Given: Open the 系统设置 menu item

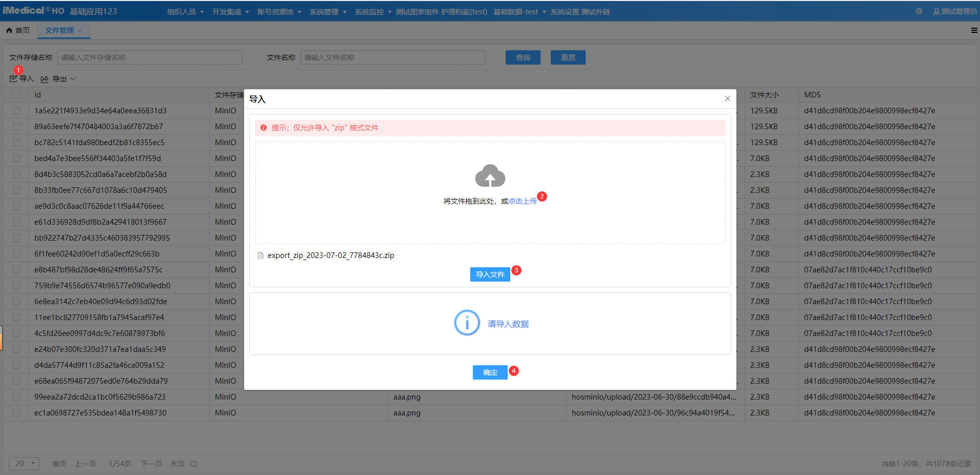Looking at the screenshot, I should pyautogui.click(x=565, y=12).
